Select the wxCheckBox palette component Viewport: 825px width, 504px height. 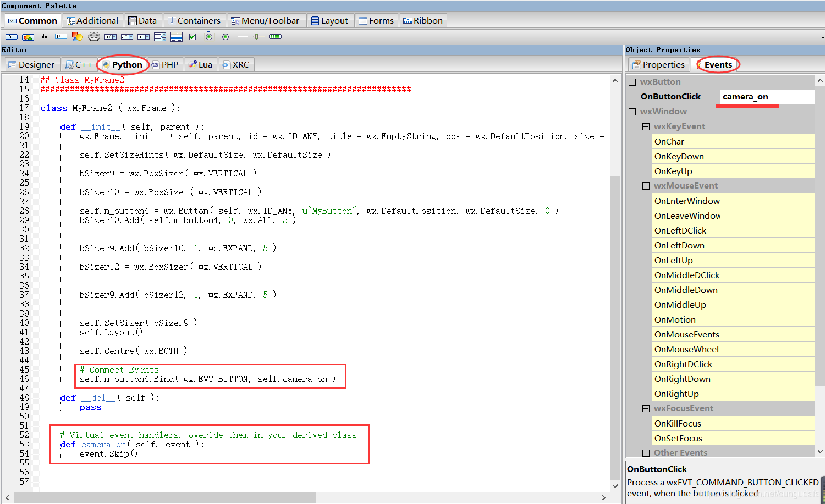click(x=193, y=37)
